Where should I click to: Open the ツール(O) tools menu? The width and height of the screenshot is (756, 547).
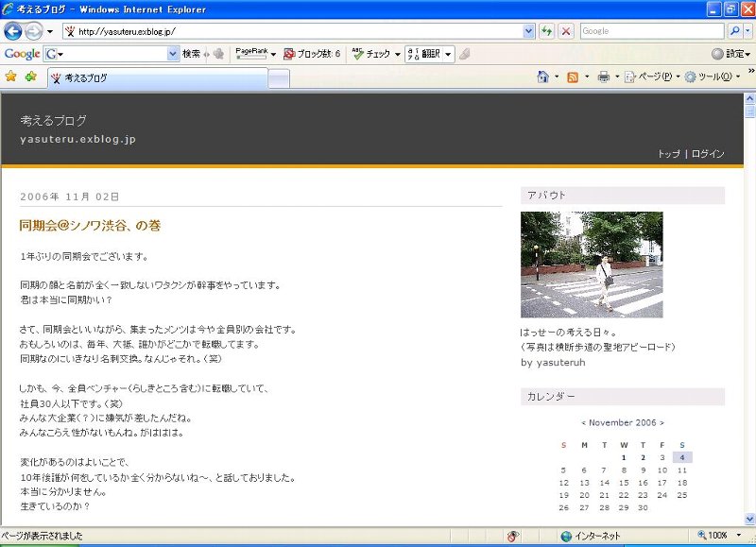click(x=712, y=77)
